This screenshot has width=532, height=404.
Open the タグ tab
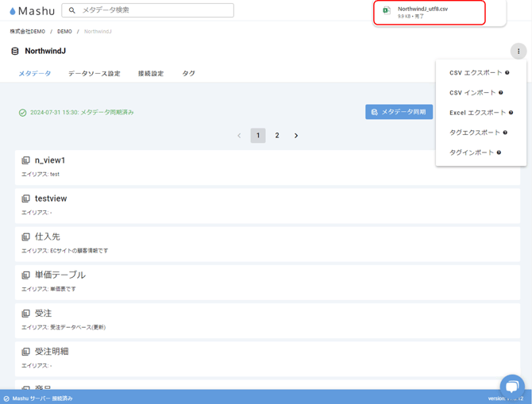pos(188,74)
